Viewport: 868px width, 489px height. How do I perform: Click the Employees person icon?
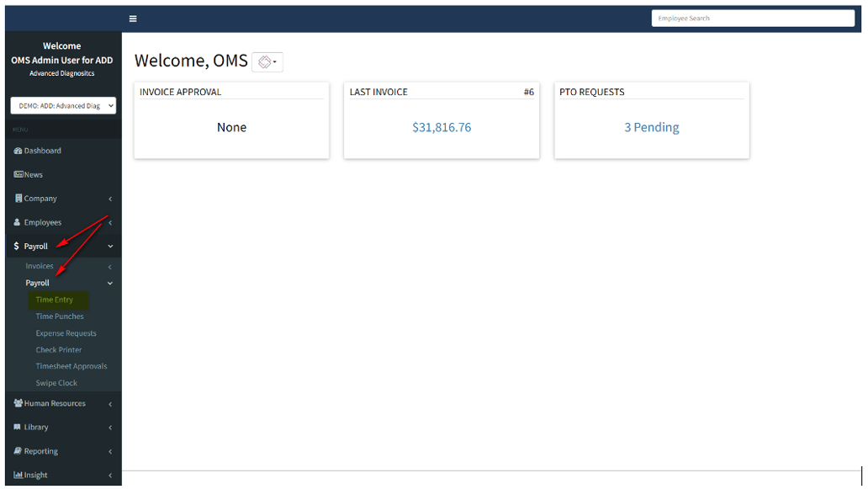click(18, 222)
